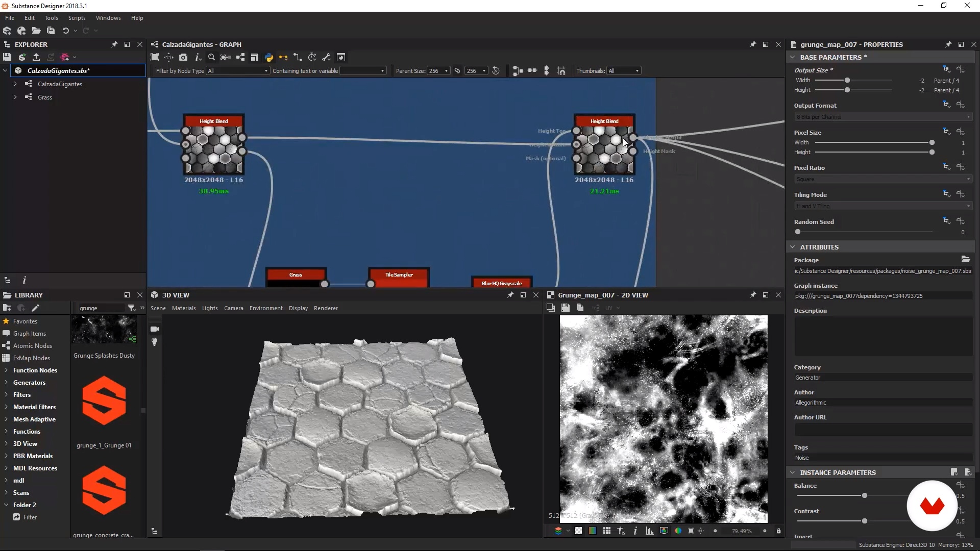
Task: Click the open folder icon in main toolbar
Action: (36, 31)
